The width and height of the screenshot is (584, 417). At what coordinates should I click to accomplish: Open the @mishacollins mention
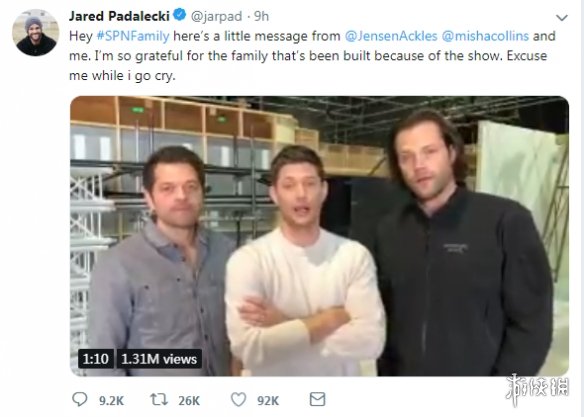[485, 36]
